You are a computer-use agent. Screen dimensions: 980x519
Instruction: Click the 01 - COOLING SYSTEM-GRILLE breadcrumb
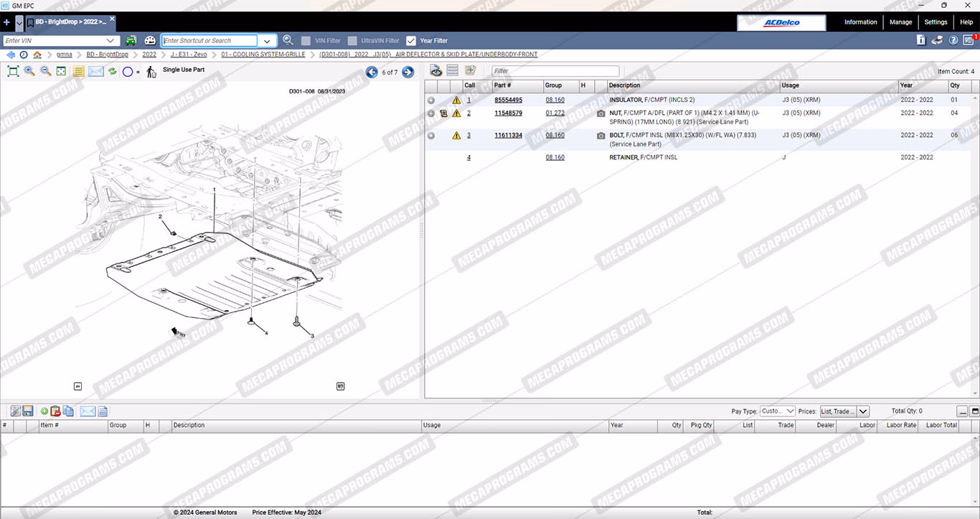[x=263, y=55]
